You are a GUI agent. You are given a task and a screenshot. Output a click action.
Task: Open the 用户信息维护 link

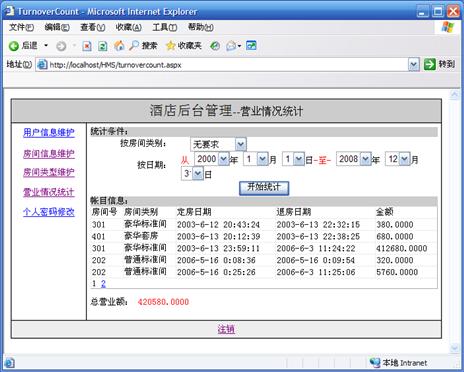pyautogui.click(x=49, y=133)
